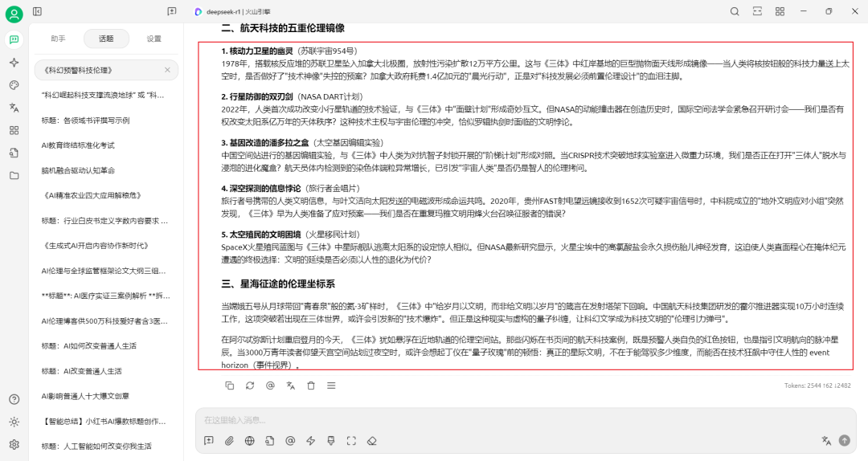
Task: Open the files folder in left sidebar
Action: 14,175
